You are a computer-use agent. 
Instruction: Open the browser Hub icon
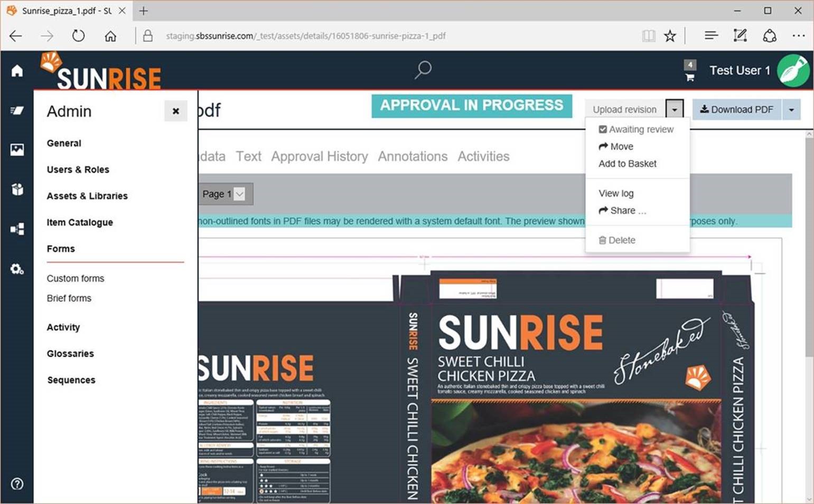pos(711,36)
